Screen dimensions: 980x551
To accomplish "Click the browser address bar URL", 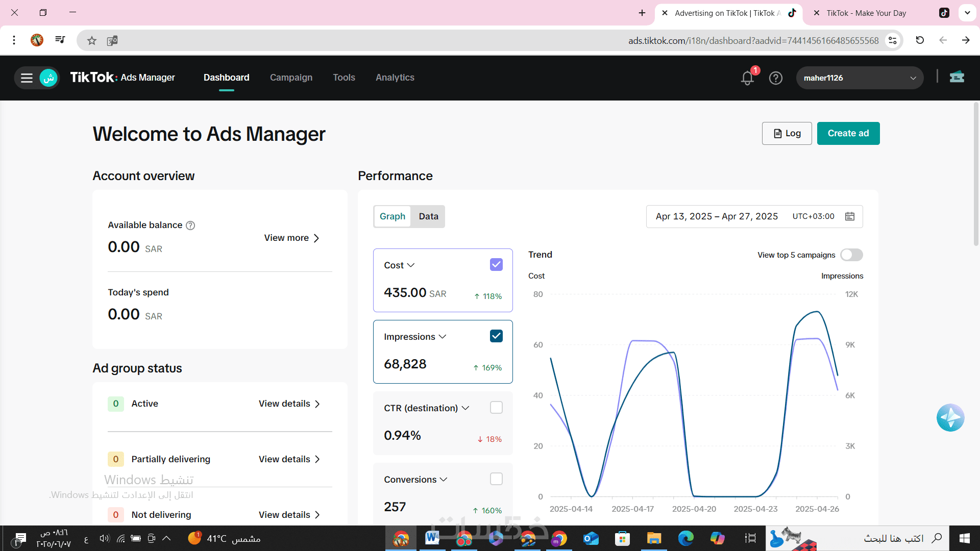I will [753, 41].
